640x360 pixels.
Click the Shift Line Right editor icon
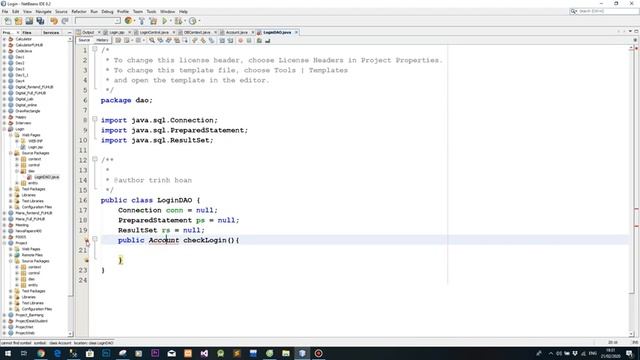point(230,40)
